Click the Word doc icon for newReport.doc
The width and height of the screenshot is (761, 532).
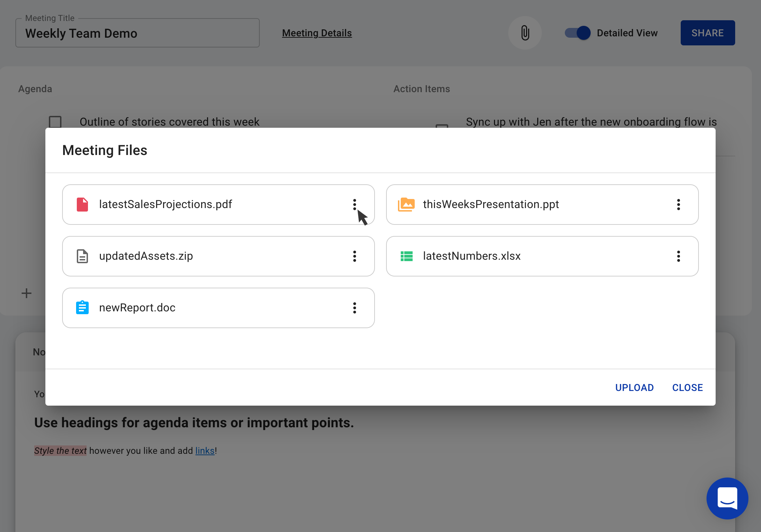[82, 307]
